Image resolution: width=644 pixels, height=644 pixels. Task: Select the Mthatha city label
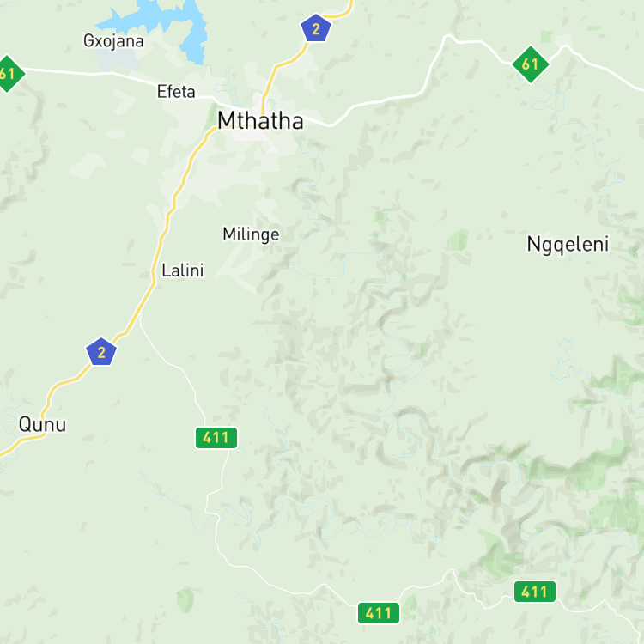tap(260, 121)
